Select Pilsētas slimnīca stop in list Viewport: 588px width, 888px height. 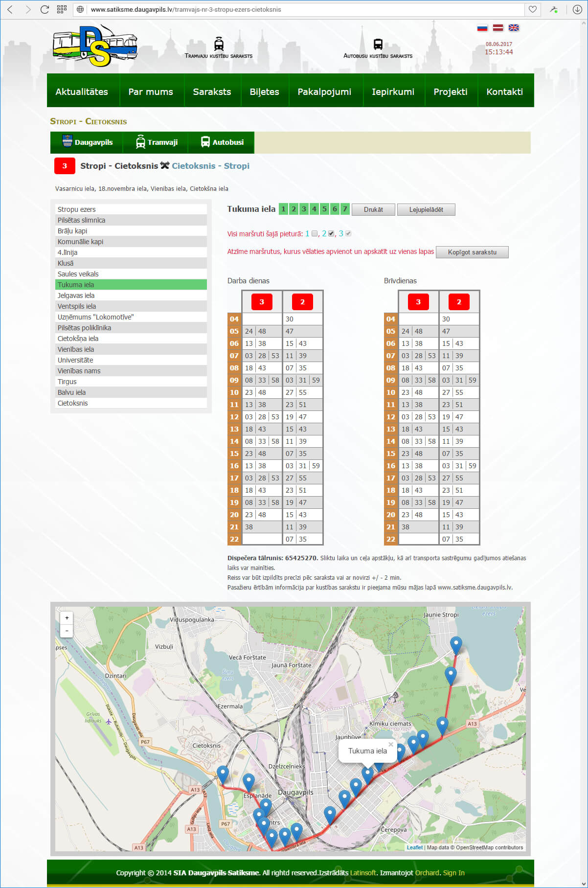(x=131, y=220)
